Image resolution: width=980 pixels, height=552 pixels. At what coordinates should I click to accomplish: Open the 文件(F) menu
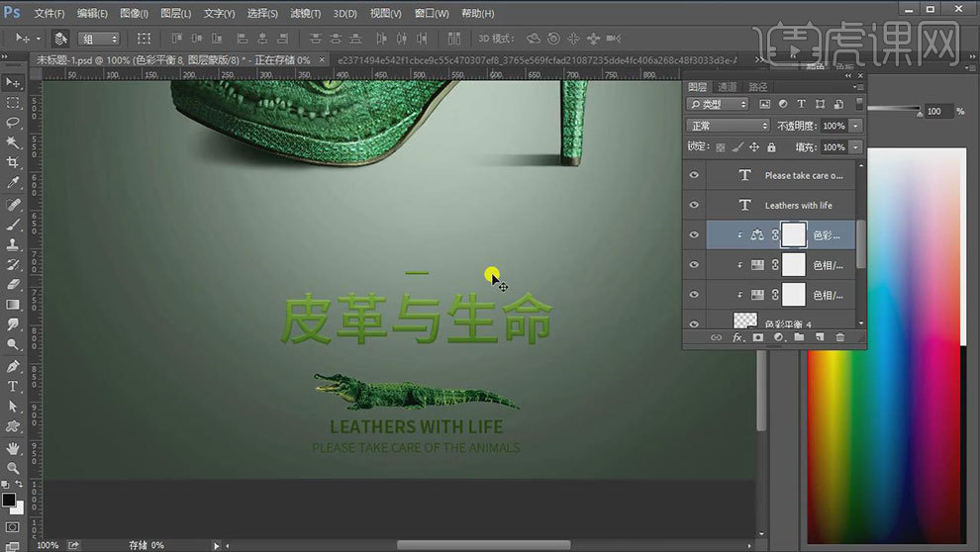49,13
